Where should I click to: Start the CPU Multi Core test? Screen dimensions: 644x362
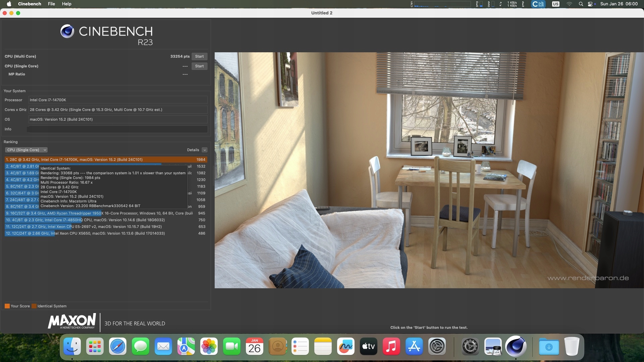click(199, 56)
